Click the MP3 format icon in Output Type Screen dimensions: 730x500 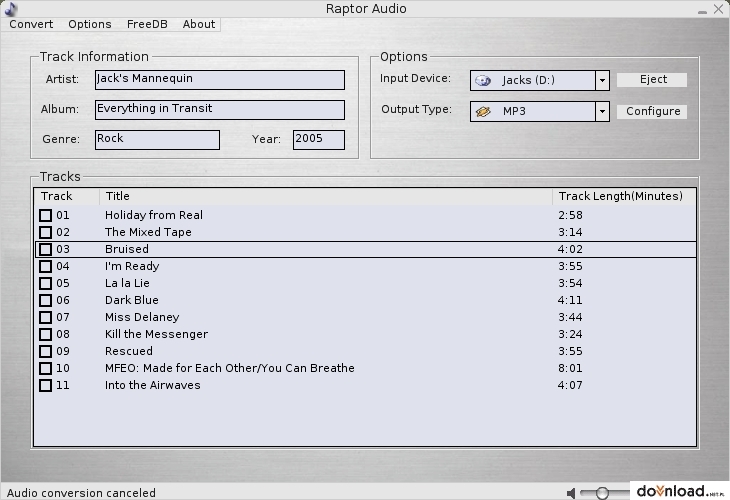point(483,112)
